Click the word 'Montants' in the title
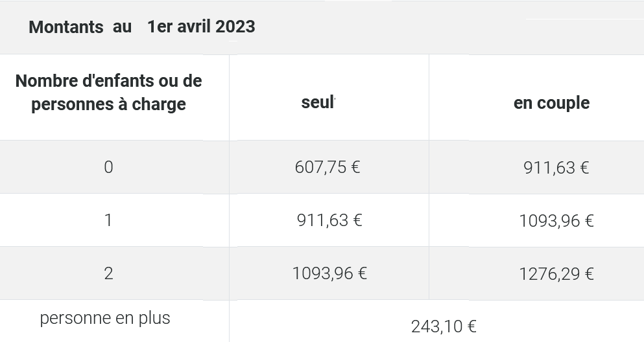644x342 pixels. [66, 27]
